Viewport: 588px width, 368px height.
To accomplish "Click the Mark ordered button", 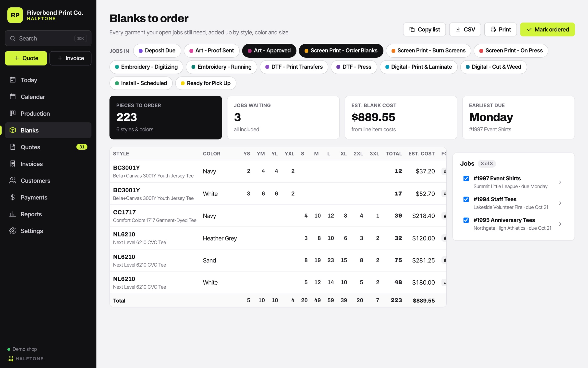I will pyautogui.click(x=547, y=29).
